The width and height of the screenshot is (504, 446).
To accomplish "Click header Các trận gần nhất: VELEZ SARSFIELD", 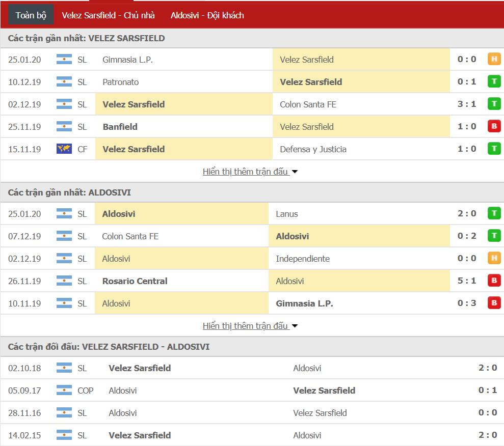I will click(86, 38).
